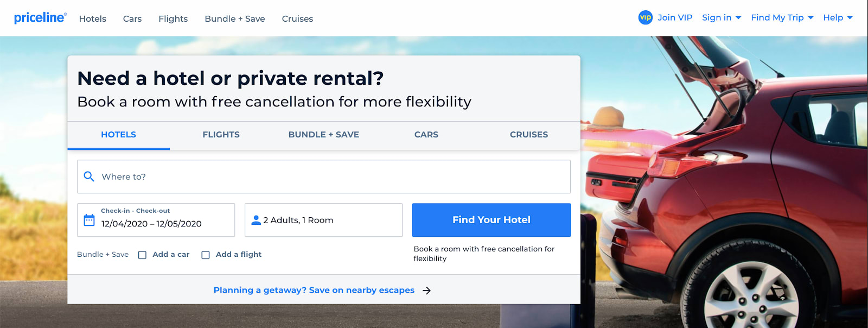
Task: Click the Find Your Hotel button
Action: click(x=491, y=220)
